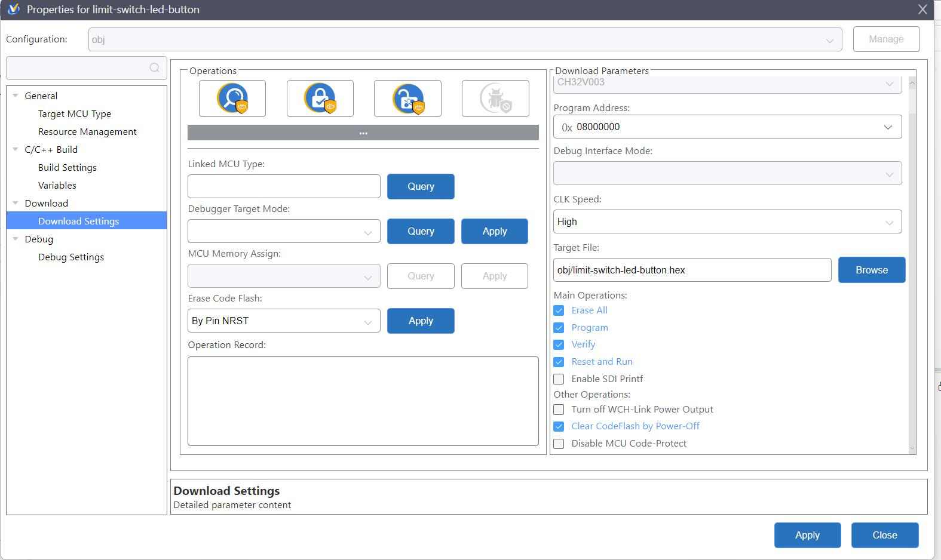Click the search magnifier icon in filter box
The height and width of the screenshot is (560, 941).
155,67
